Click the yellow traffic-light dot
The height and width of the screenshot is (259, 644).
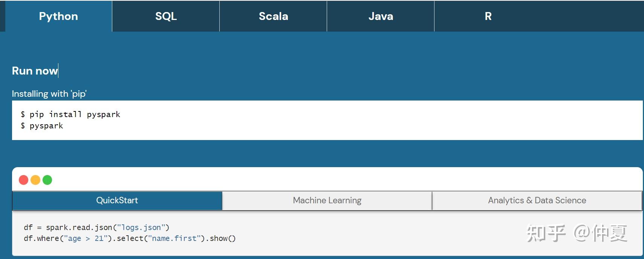(x=35, y=180)
